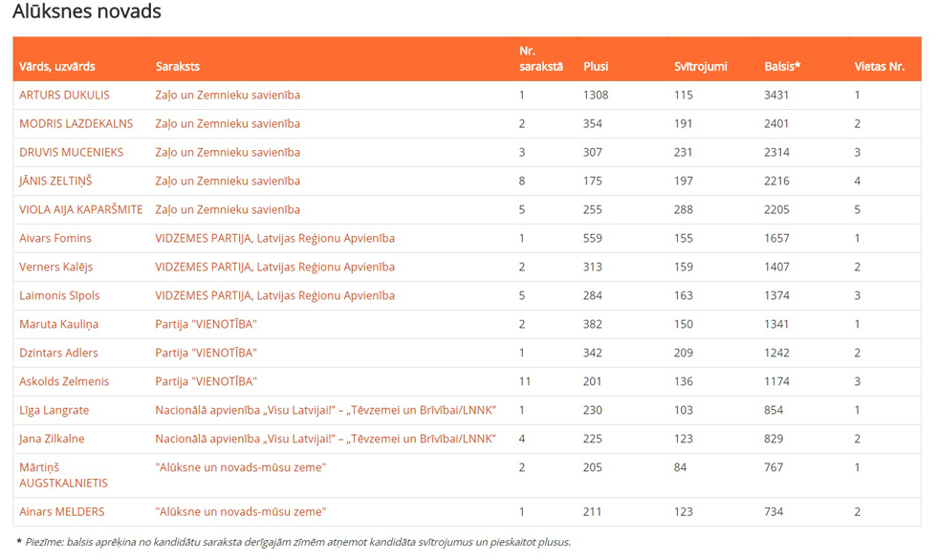Select balsis value 2216
The width and height of the screenshot is (938, 560).
coord(776,181)
